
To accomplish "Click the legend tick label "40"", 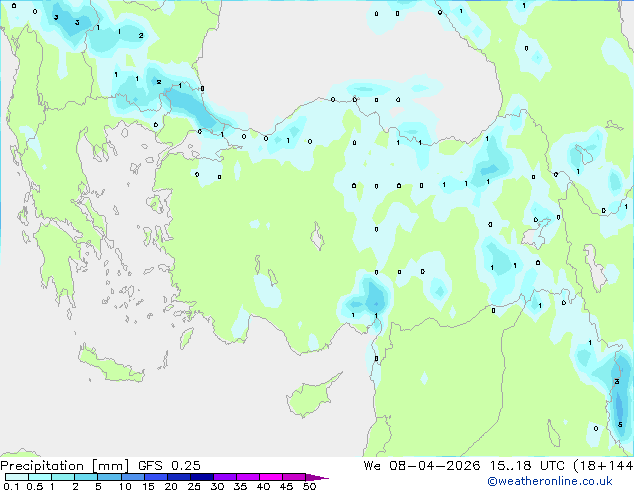I will [x=263, y=486].
